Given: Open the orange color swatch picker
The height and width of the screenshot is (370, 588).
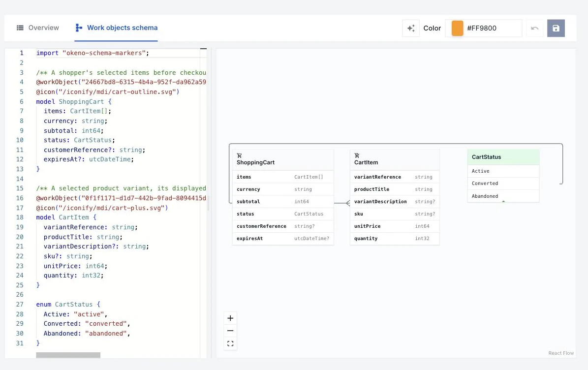Looking at the screenshot, I should point(457,28).
